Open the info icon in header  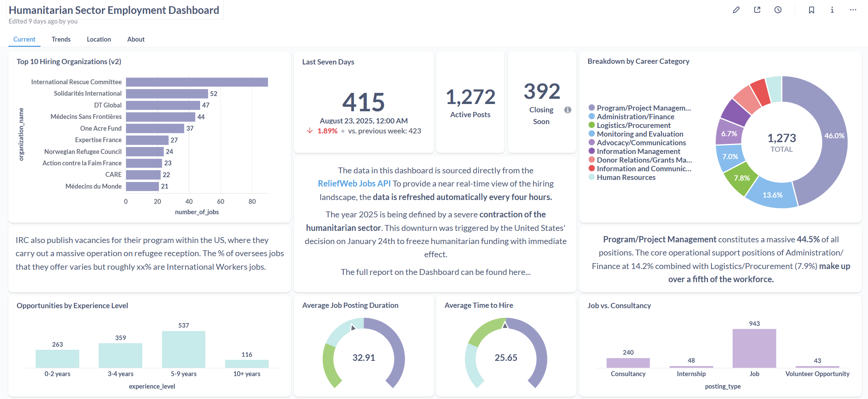(x=832, y=10)
